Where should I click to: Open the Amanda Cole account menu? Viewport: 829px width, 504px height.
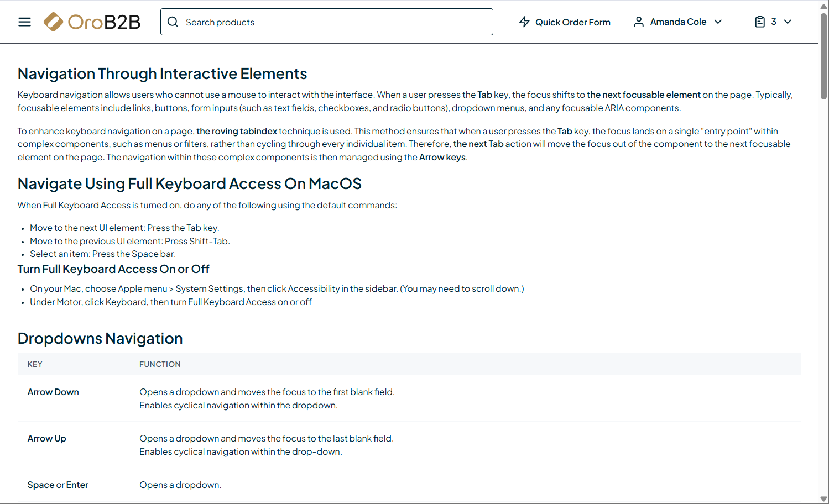(678, 22)
